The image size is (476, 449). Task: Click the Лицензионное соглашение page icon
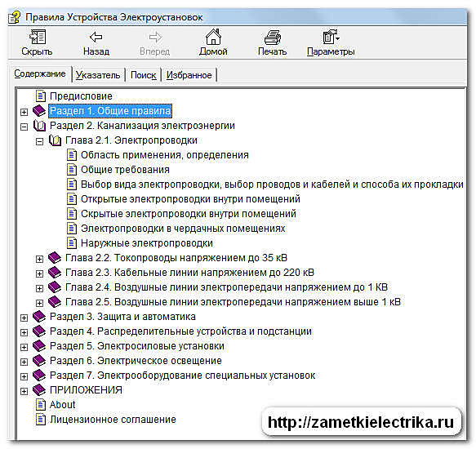pos(41,420)
